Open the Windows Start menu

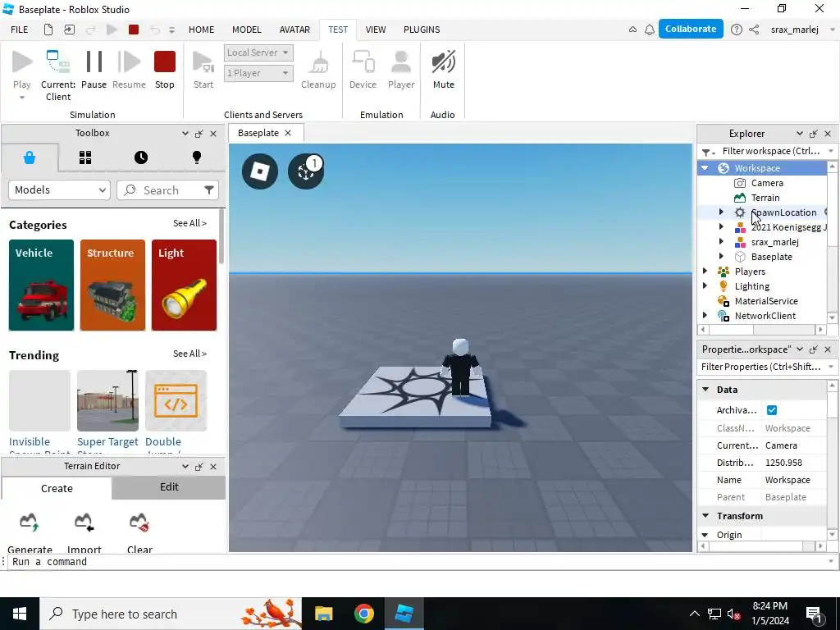coord(20,614)
